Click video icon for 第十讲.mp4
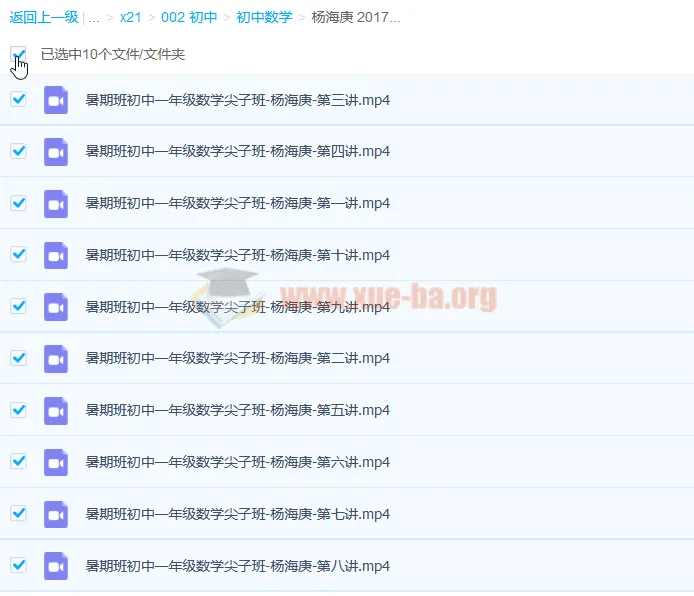 pyautogui.click(x=56, y=255)
